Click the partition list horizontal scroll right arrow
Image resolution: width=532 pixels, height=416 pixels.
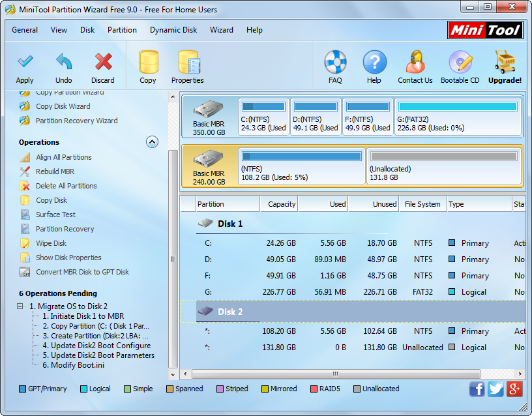(x=520, y=374)
